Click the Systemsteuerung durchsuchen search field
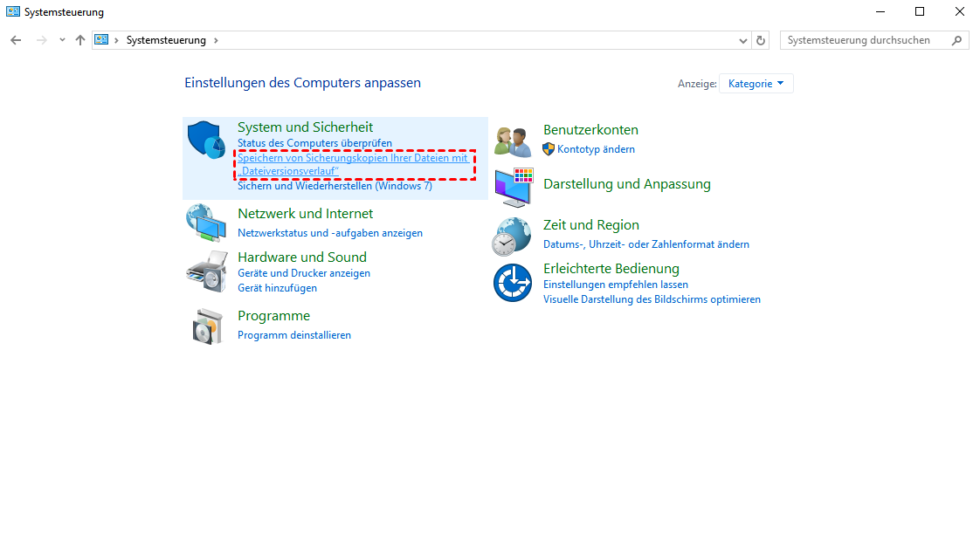 865,40
